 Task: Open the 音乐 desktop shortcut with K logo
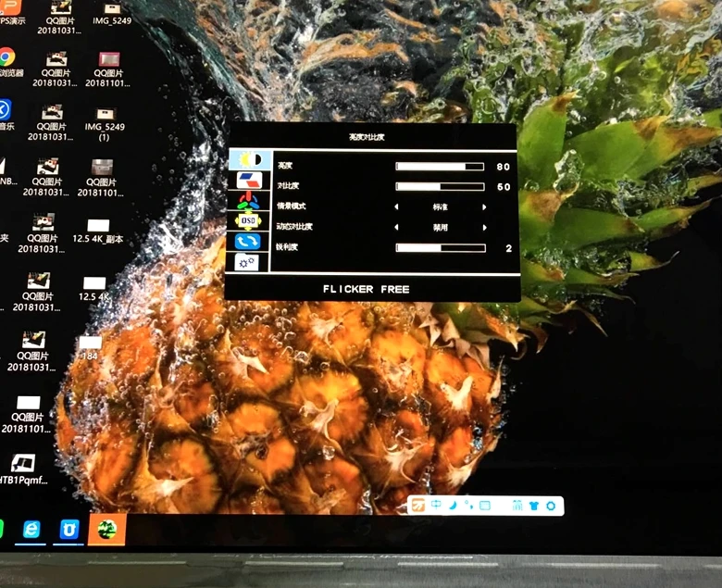(x=6, y=115)
